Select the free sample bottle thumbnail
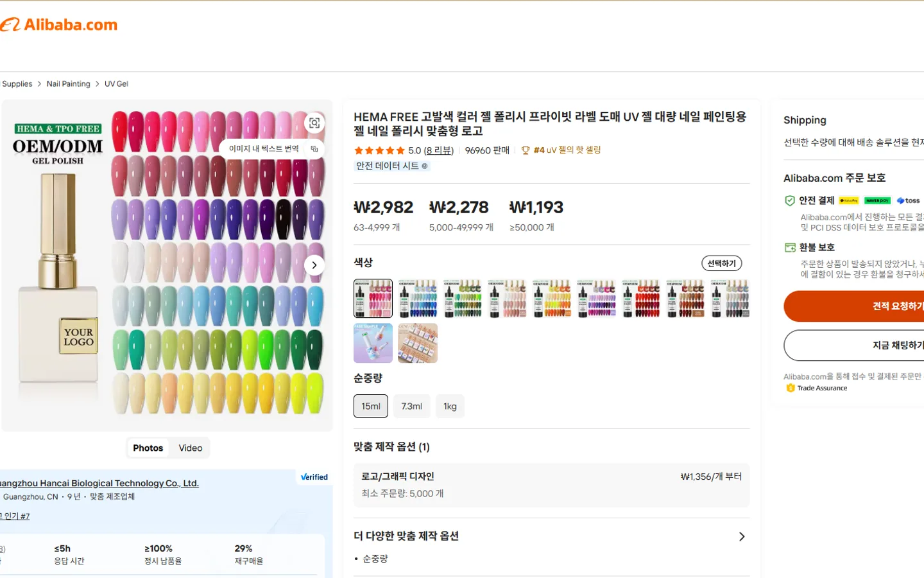The image size is (924, 578). (373, 343)
